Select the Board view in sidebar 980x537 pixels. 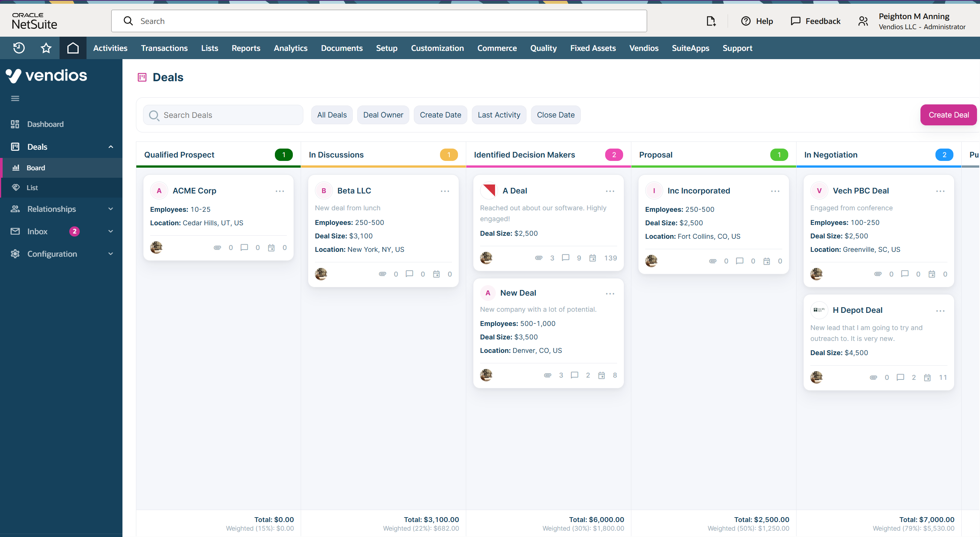[x=61, y=168]
